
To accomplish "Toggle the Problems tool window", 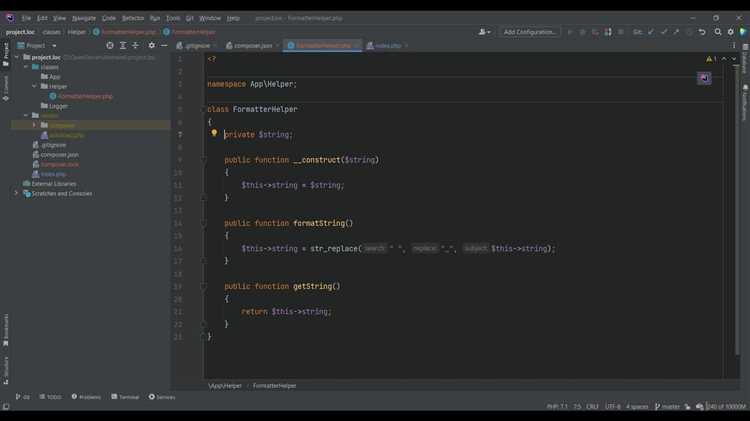I will pyautogui.click(x=86, y=397).
